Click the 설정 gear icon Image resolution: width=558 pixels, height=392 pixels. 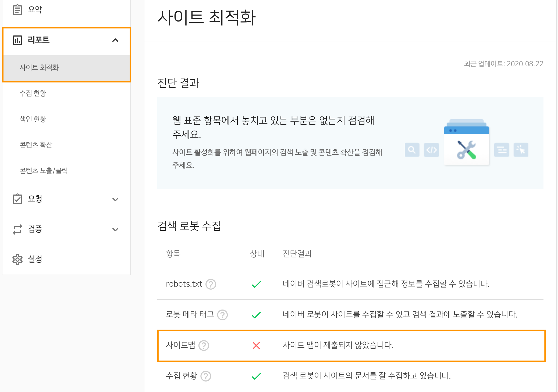17,259
